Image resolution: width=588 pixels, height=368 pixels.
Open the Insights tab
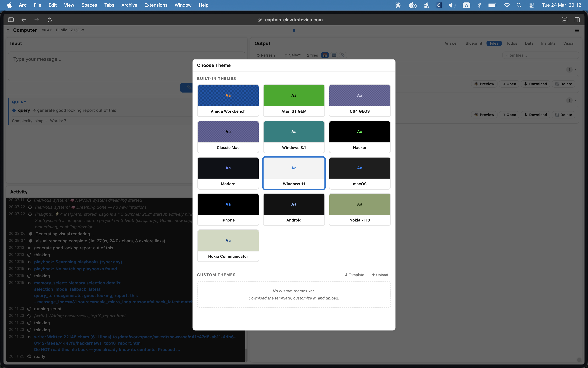click(x=548, y=43)
